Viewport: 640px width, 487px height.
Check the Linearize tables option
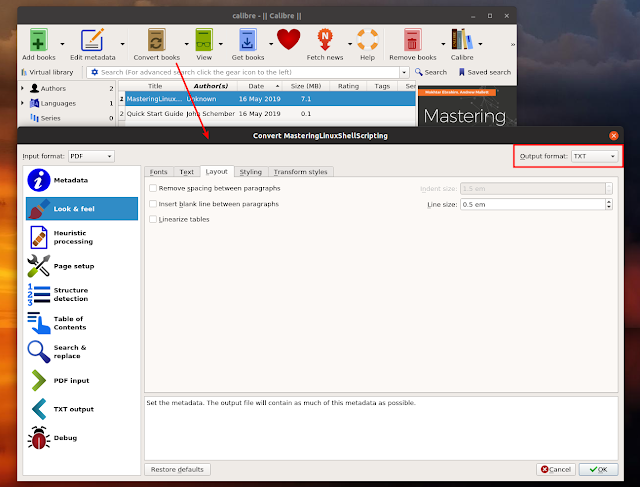153,219
